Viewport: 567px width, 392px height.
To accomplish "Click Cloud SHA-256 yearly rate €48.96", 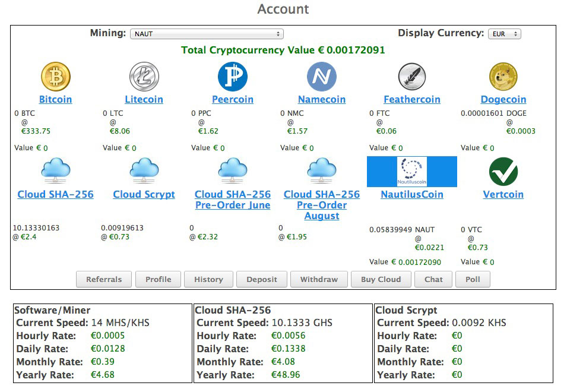I will 286,375.
